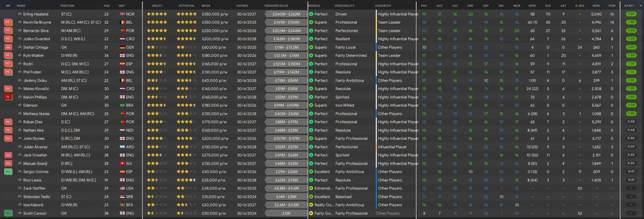Click the injury badge beside Kalvin Phillips
Image resolution: width=644 pixels, height=219 pixels.
(8, 97)
